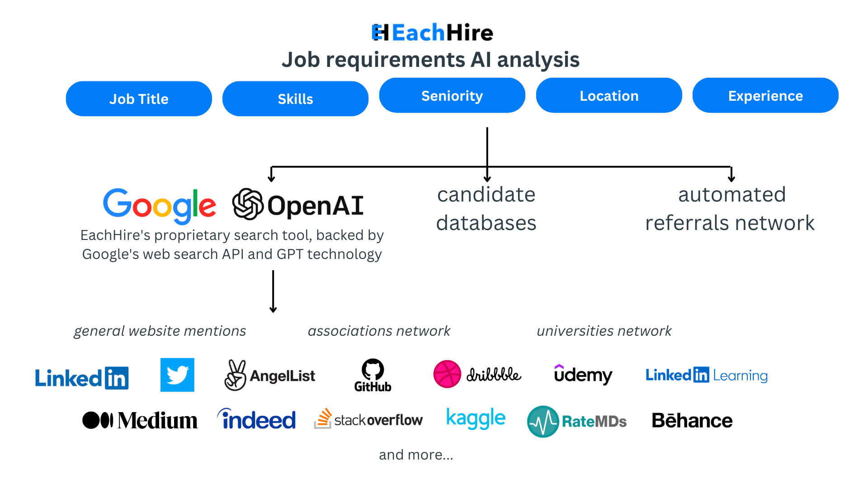
Task: Click the Google logo in search tool
Action: tap(156, 203)
